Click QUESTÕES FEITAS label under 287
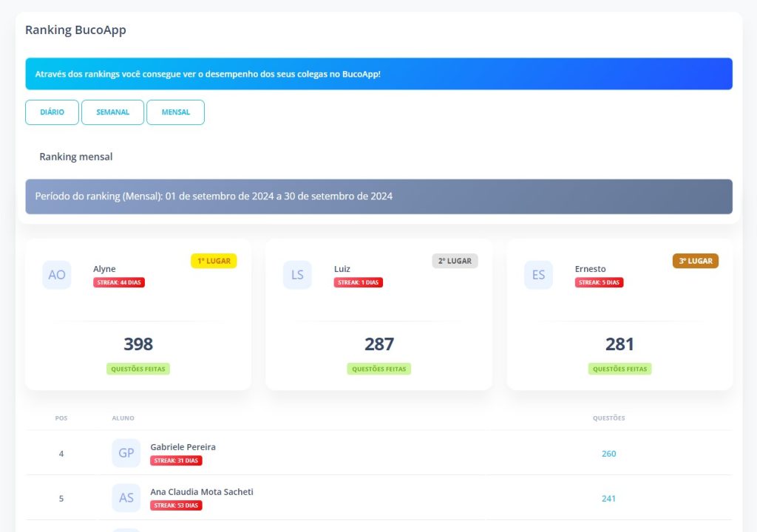757x532 pixels. tap(379, 369)
